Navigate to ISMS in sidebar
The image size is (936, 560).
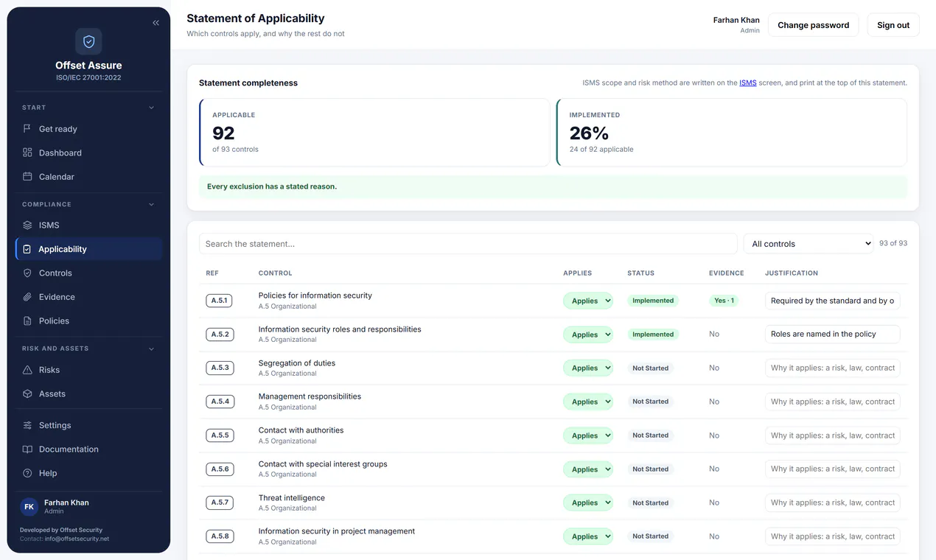click(88, 225)
